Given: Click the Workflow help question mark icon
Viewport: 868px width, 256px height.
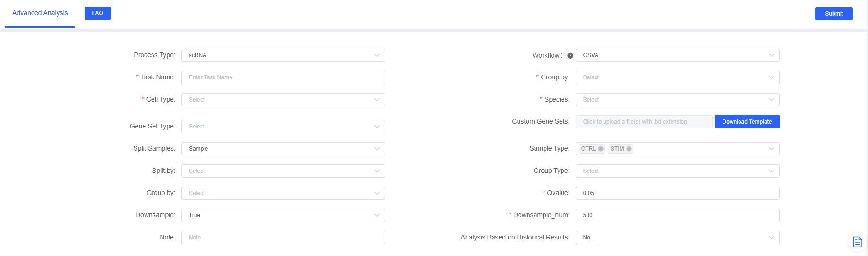Looking at the screenshot, I should pyautogui.click(x=570, y=56).
